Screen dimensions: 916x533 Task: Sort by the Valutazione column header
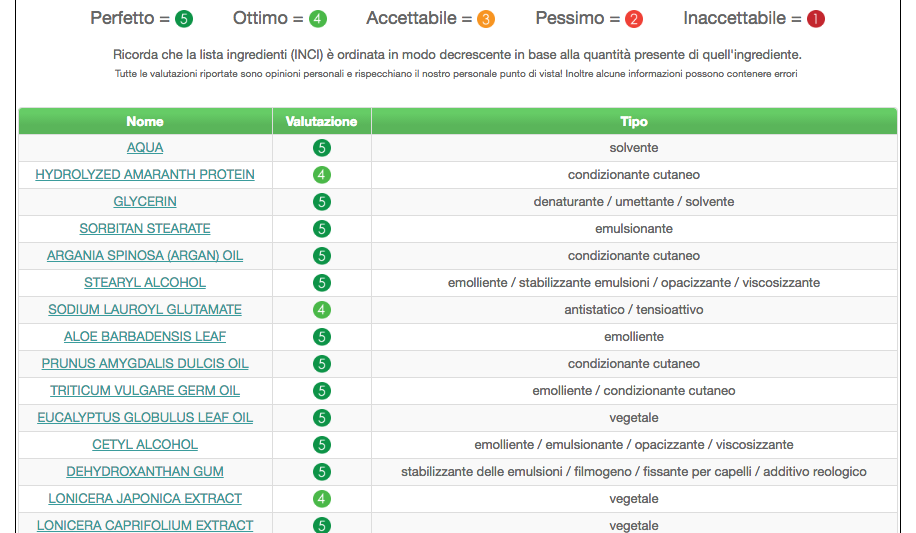point(321,121)
